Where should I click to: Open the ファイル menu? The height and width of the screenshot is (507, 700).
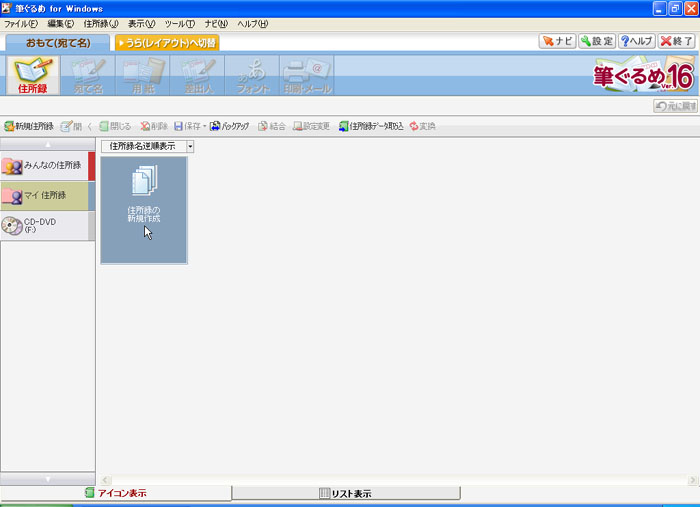[x=20, y=23]
